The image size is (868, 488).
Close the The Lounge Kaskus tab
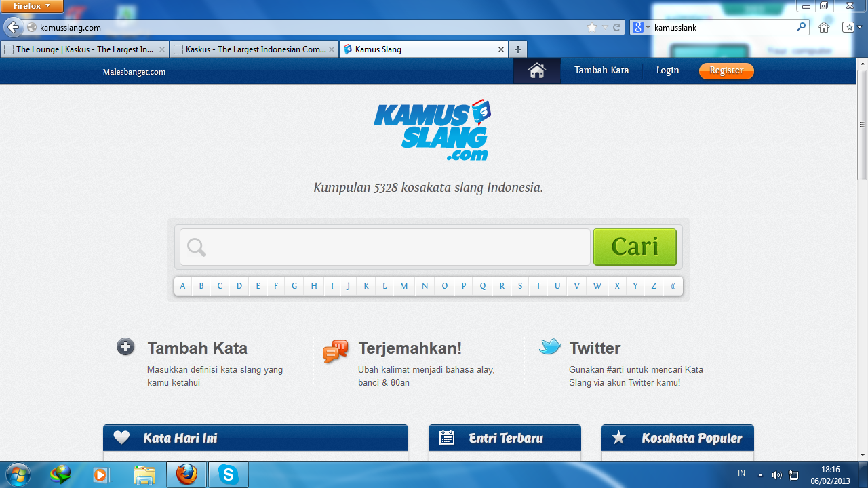(x=162, y=49)
